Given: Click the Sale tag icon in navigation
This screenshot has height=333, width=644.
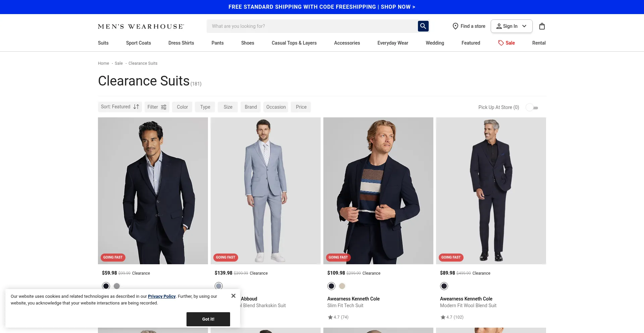Looking at the screenshot, I should [501, 43].
